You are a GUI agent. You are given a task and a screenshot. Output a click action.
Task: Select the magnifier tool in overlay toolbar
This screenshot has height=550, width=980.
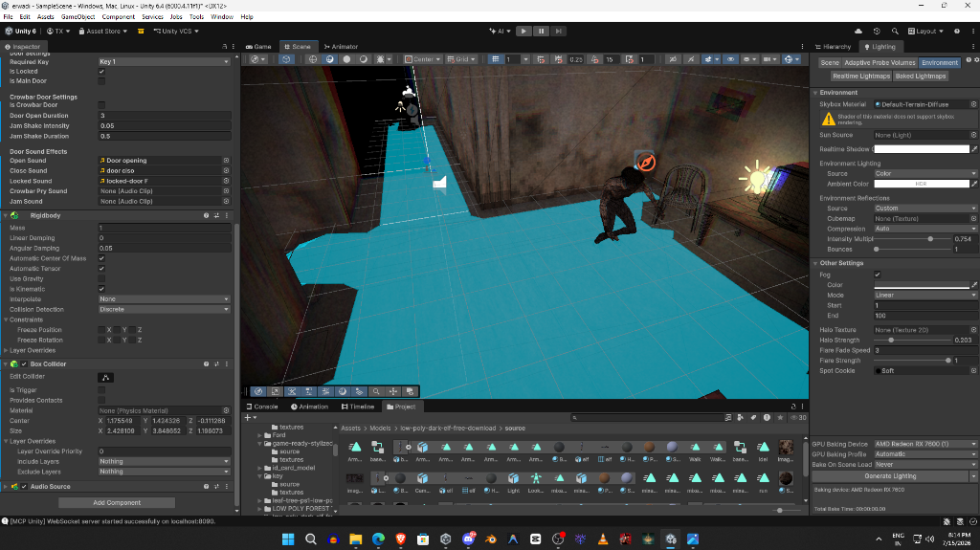click(x=376, y=391)
